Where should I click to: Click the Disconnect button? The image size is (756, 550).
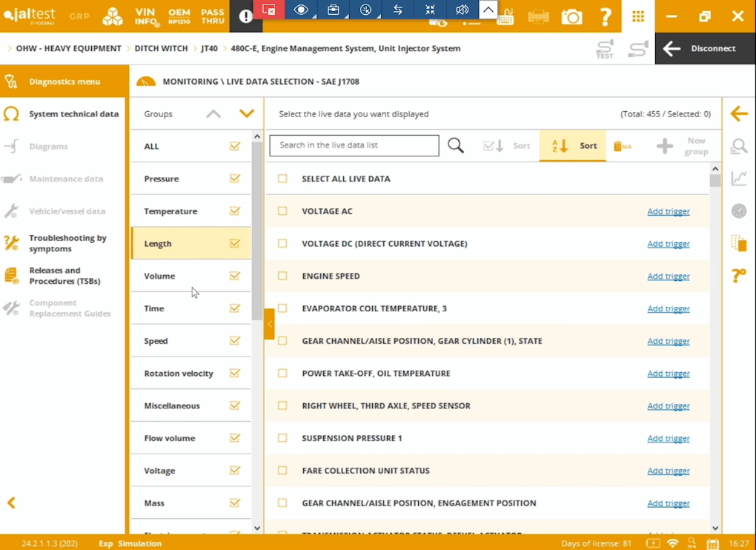(x=705, y=48)
